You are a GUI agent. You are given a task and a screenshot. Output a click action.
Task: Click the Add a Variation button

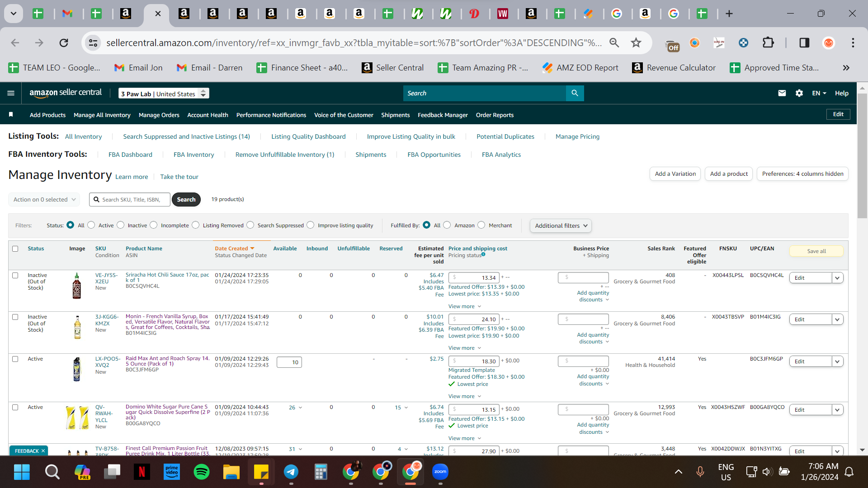675,174
